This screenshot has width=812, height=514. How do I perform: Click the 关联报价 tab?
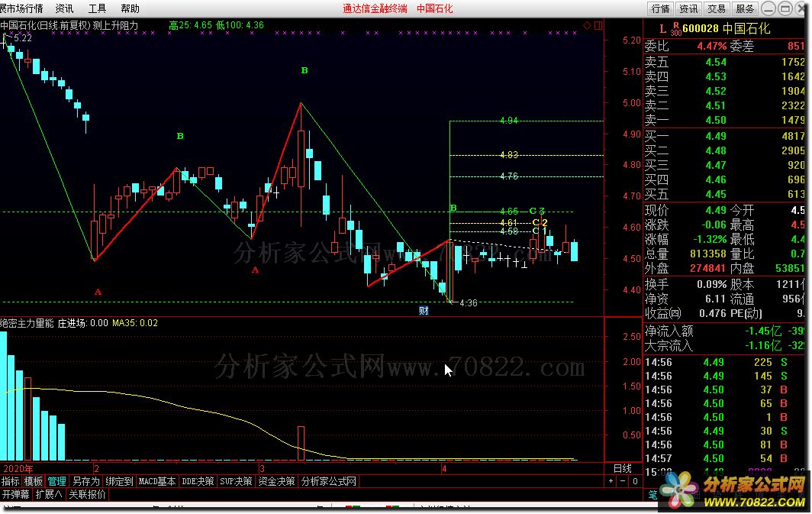(x=88, y=494)
